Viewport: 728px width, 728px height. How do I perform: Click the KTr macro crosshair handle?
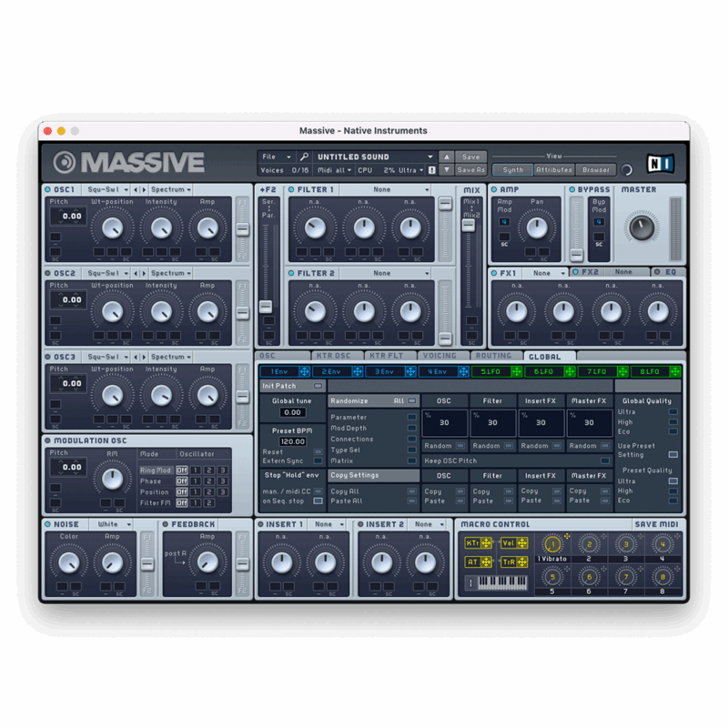(x=486, y=542)
